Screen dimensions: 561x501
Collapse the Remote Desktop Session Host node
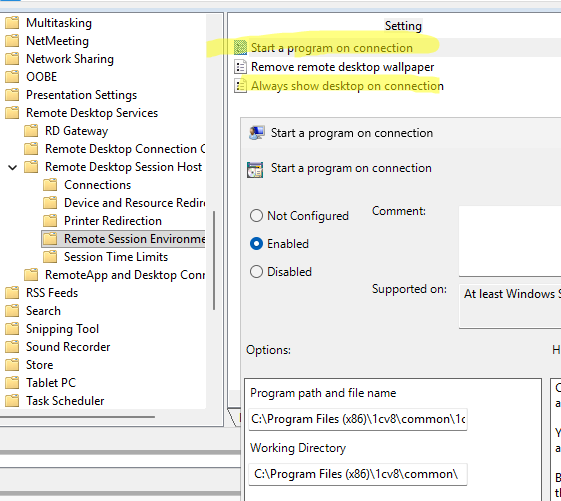[x=13, y=167]
